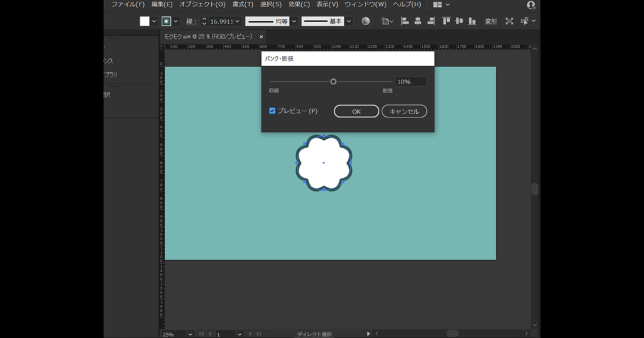
Task: Click the pucker-bloat slider handle
Action: tap(333, 82)
